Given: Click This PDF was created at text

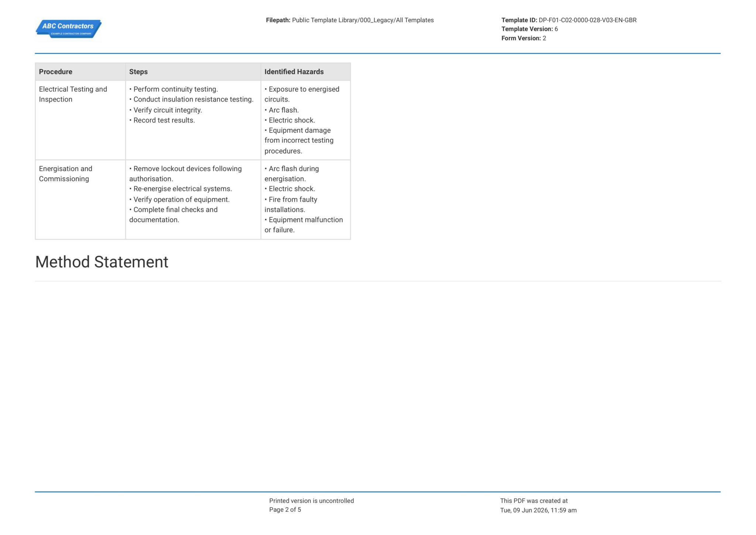Looking at the screenshot, I should pos(534,501).
